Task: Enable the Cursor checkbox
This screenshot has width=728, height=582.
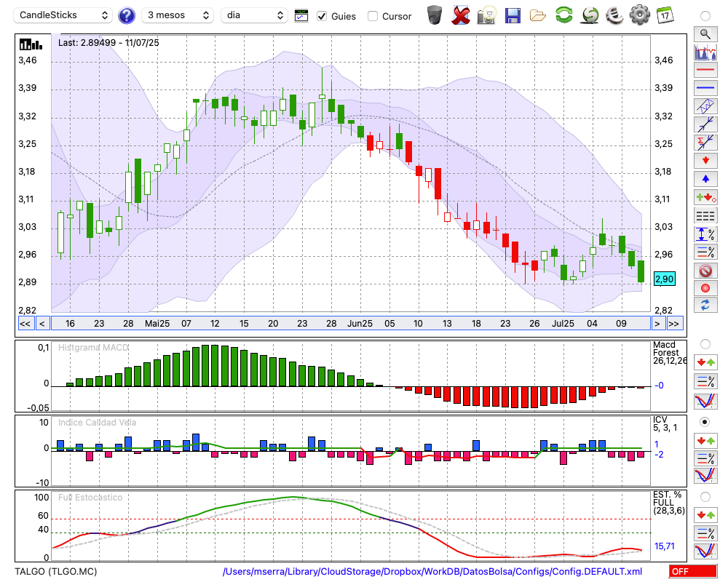Action: (372, 16)
